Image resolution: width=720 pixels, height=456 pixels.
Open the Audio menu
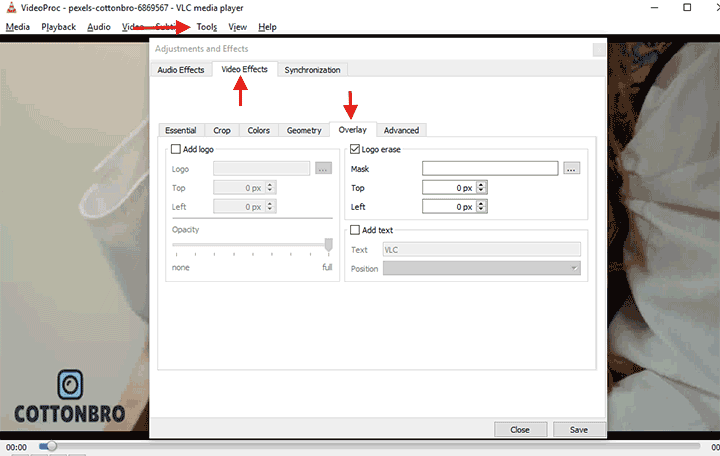tap(99, 27)
